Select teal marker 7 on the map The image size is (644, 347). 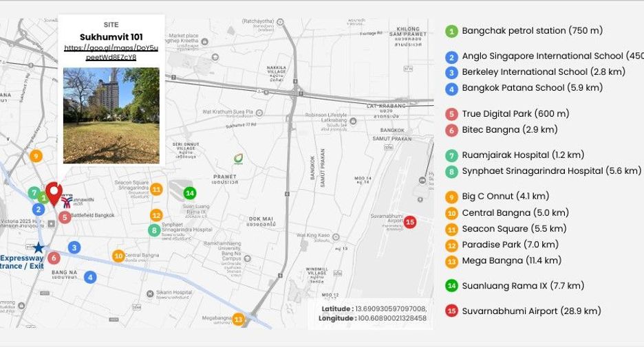click(x=34, y=192)
